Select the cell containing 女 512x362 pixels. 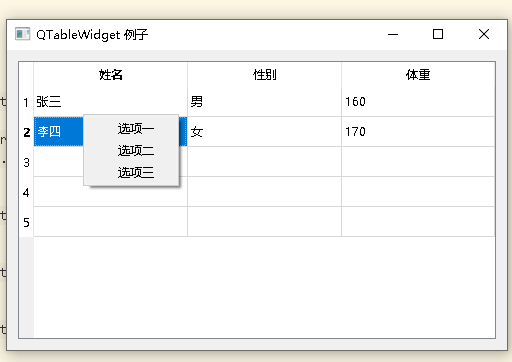pos(265,132)
